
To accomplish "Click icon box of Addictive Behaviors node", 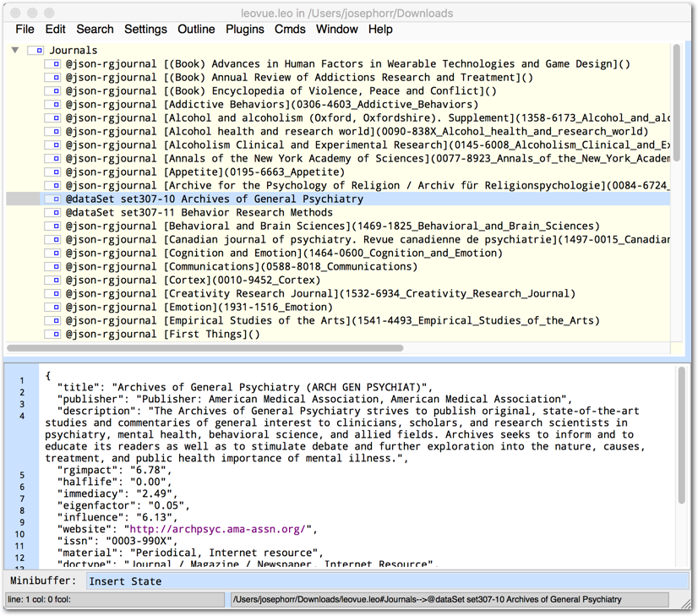I will tap(52, 105).
